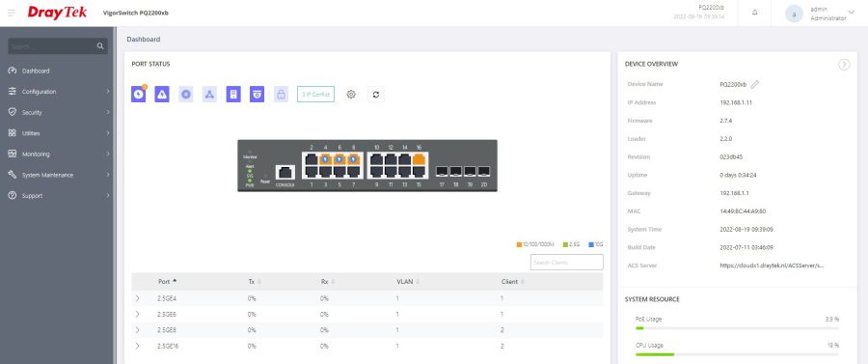Sort table by Tx column
This screenshot has height=364, width=868.
255,282
